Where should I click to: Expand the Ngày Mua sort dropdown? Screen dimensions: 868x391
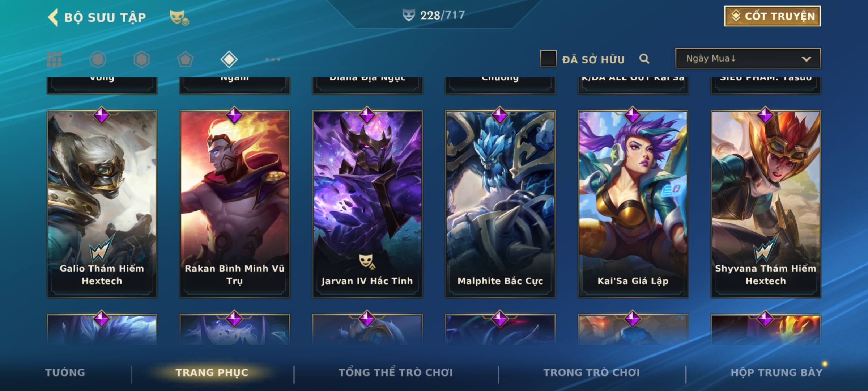click(748, 58)
